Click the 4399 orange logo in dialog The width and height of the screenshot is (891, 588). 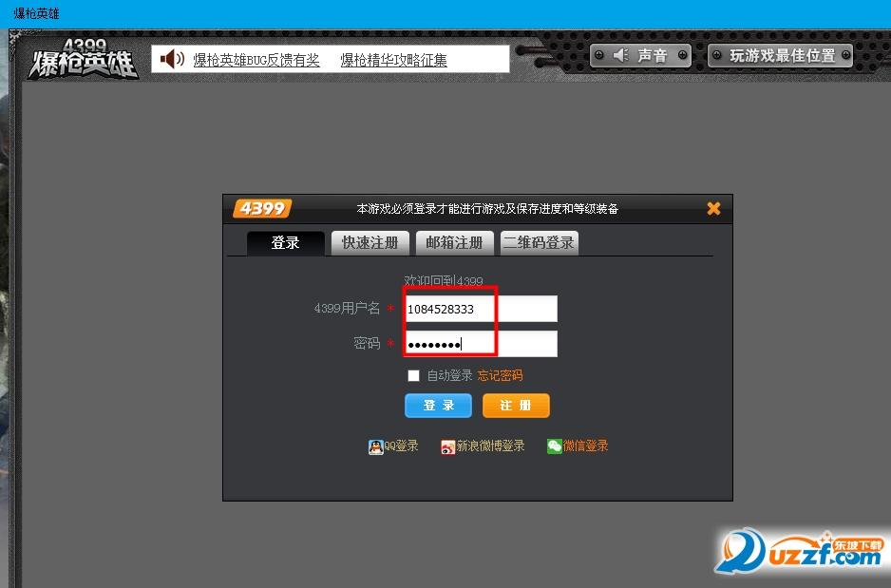(262, 208)
